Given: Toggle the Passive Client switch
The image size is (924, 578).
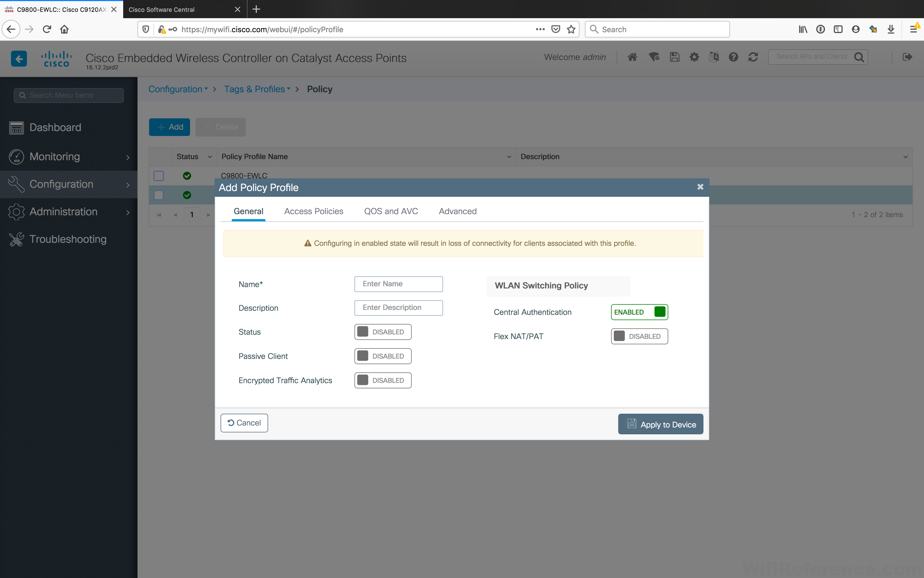Looking at the screenshot, I should 383,356.
